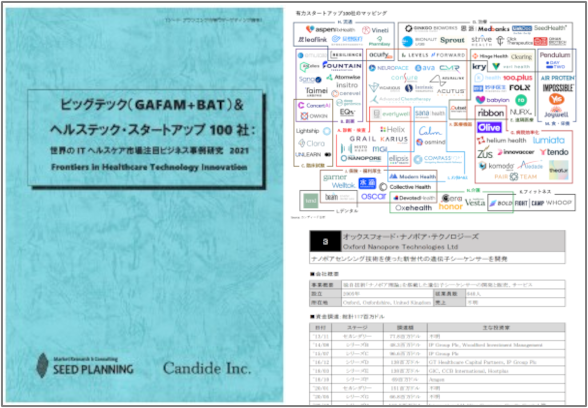Click the report cover title box
This screenshot has height=408, width=588.
[x=146, y=138]
